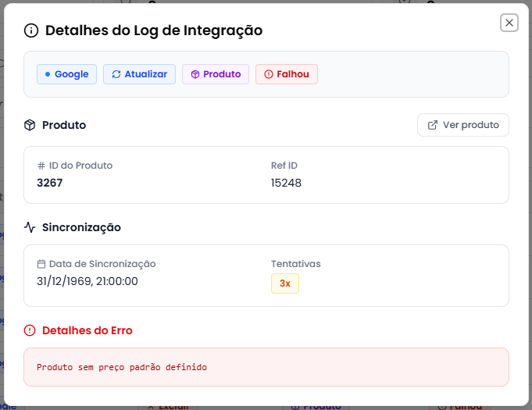The width and height of the screenshot is (532, 410).
Task: Click the external link icon in Ver produto
Action: point(432,125)
